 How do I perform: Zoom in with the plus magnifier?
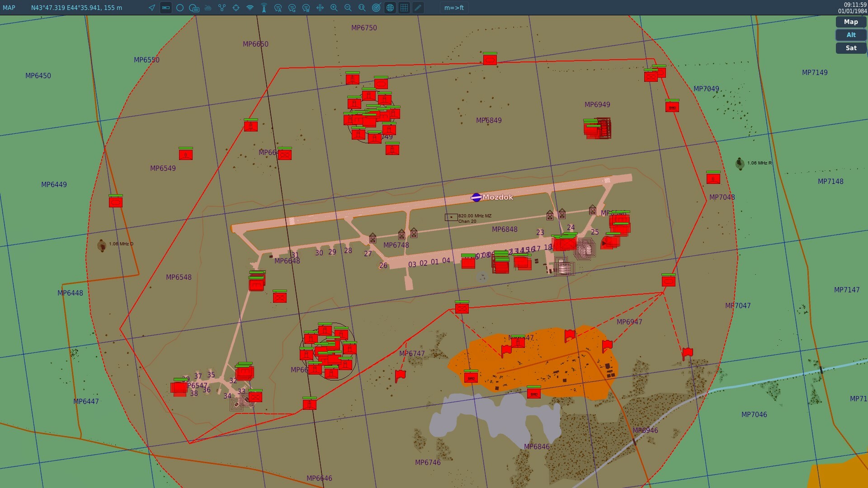click(334, 8)
